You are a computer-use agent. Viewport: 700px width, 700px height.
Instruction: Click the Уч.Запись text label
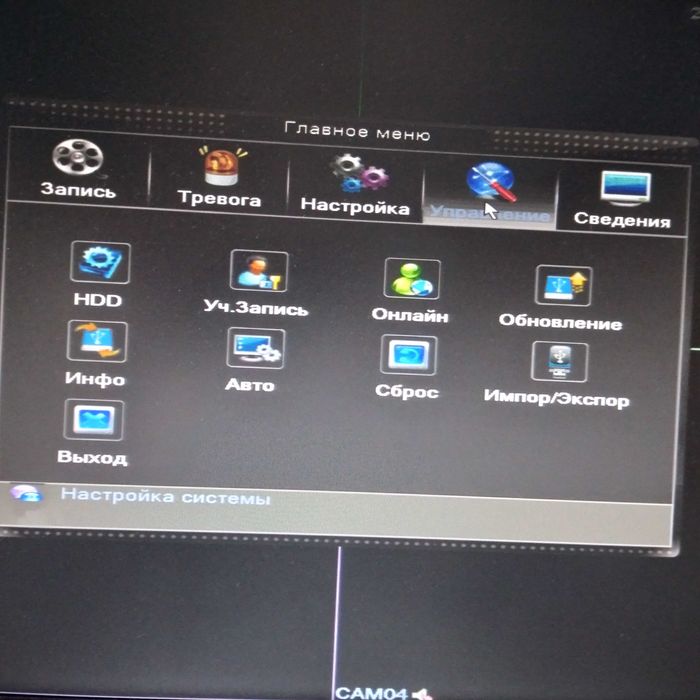(256, 308)
